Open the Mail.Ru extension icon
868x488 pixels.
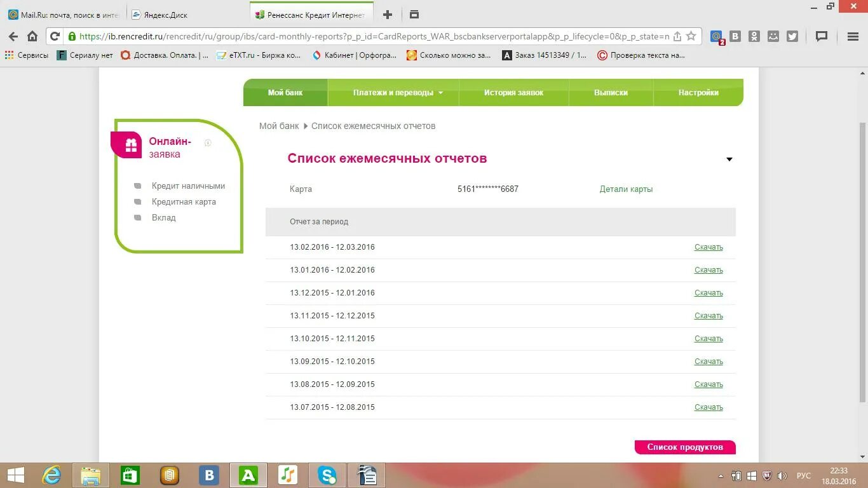(x=716, y=37)
